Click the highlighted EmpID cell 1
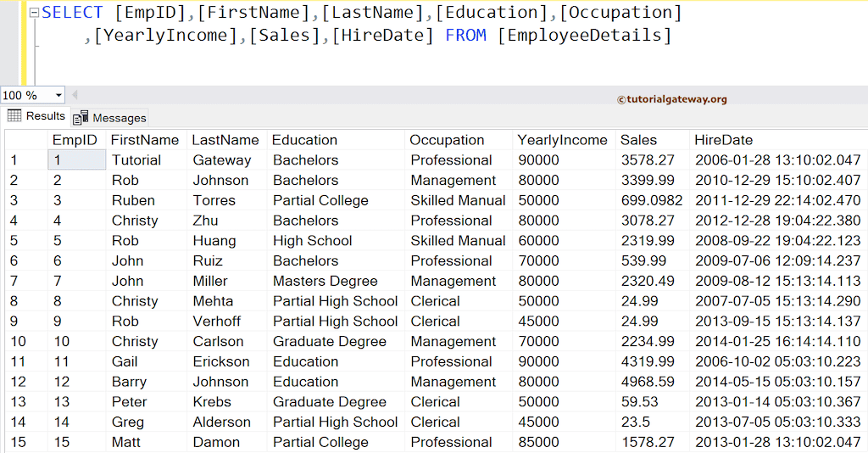Screen dimensions: 868x453 (77, 160)
